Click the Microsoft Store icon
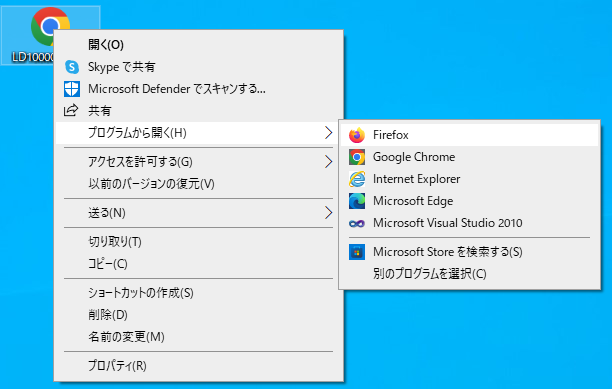 357,252
